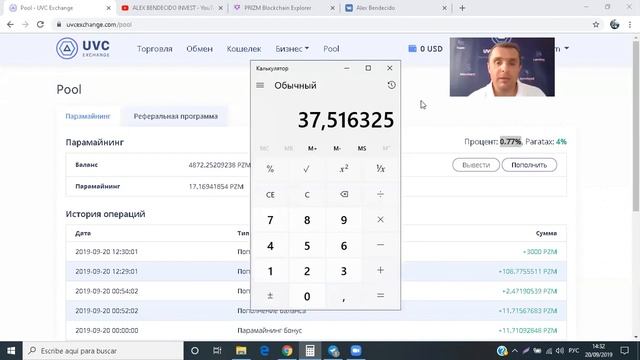640x360 pixels.
Task: Click the Пополнить button
Action: (529, 165)
